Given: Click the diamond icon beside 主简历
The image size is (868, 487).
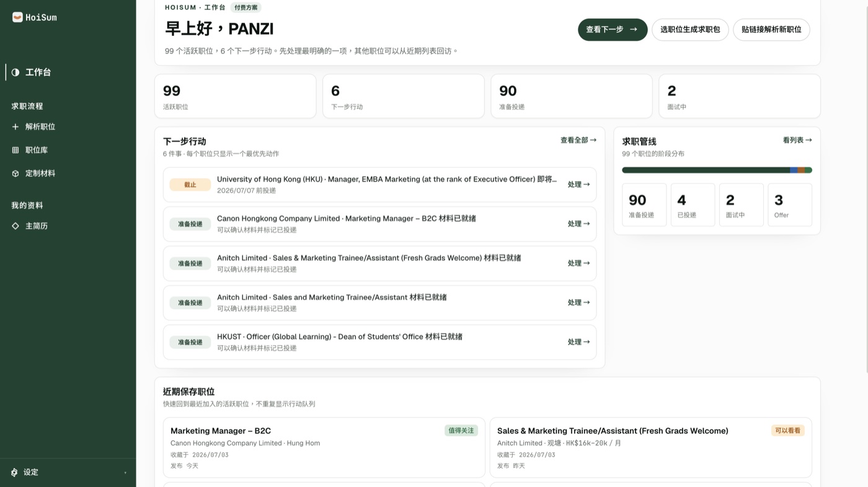Looking at the screenshot, I should 15,226.
